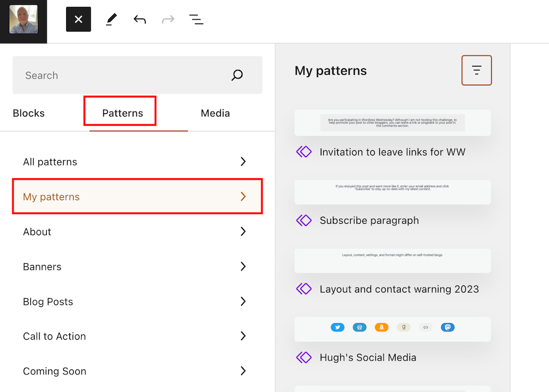Insert the Layout and contact warning pattern
549x392 pixels.
point(392,261)
